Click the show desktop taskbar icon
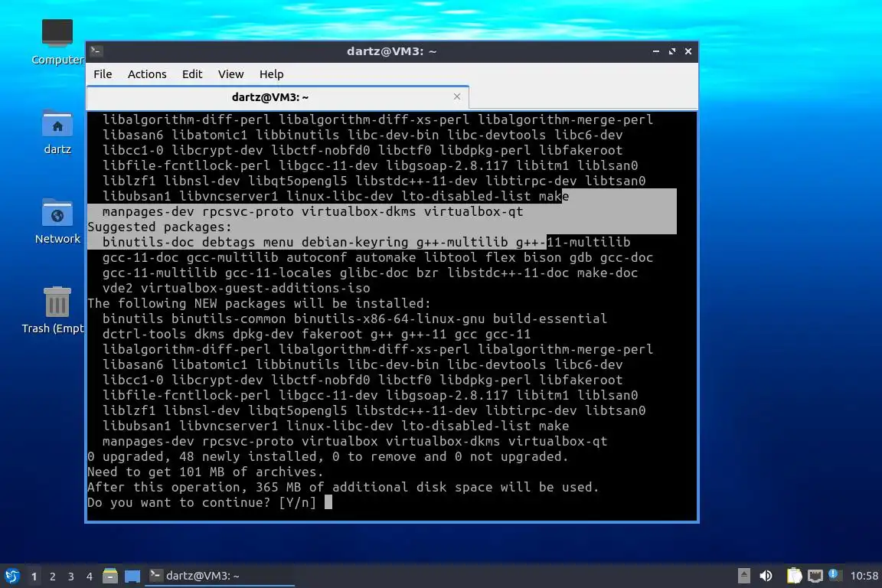Viewport: 882px width, 588px height. 132,576
